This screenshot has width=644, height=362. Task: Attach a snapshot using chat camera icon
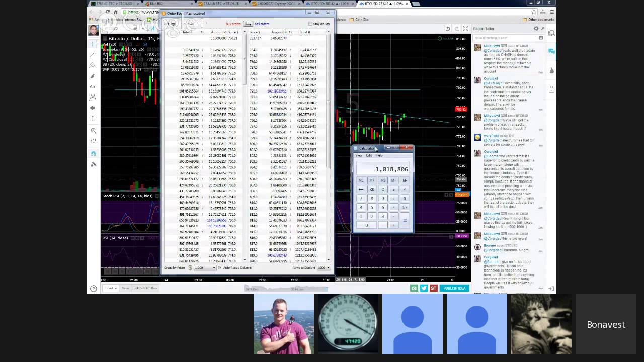point(541,38)
